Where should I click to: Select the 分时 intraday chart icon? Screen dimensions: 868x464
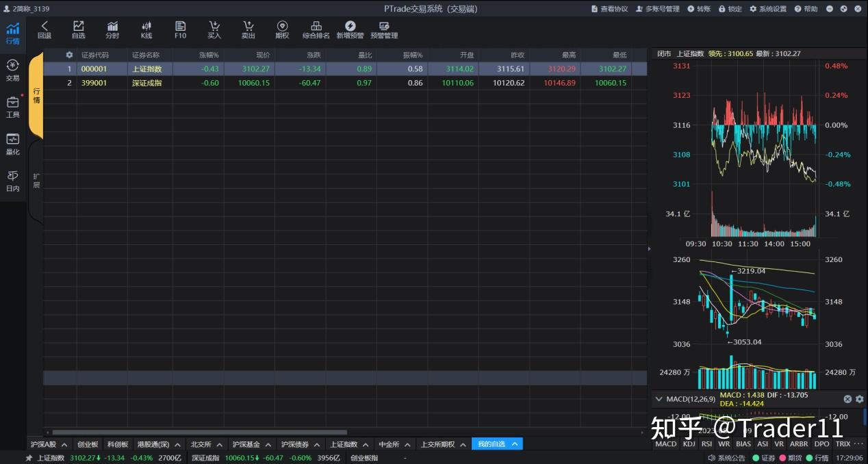(x=112, y=29)
